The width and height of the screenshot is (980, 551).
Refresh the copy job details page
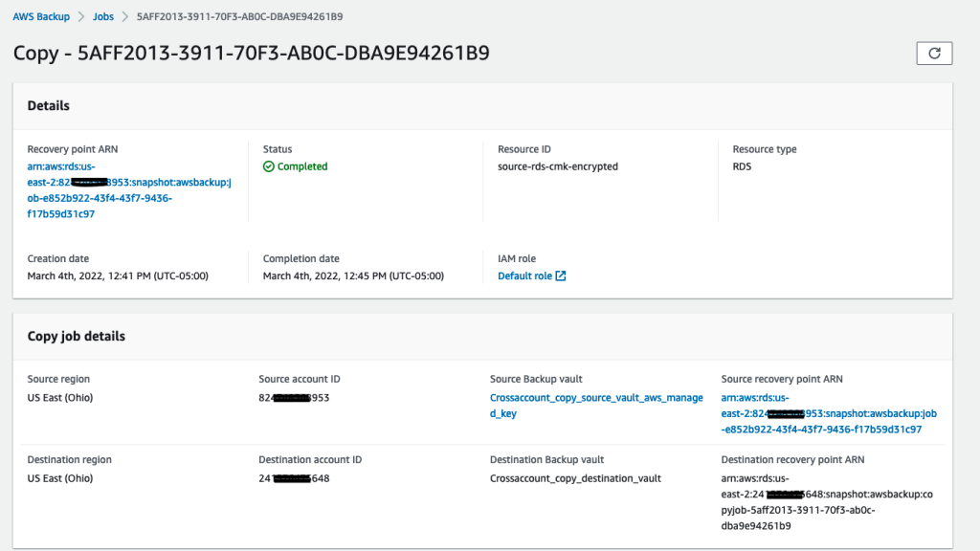coord(933,53)
